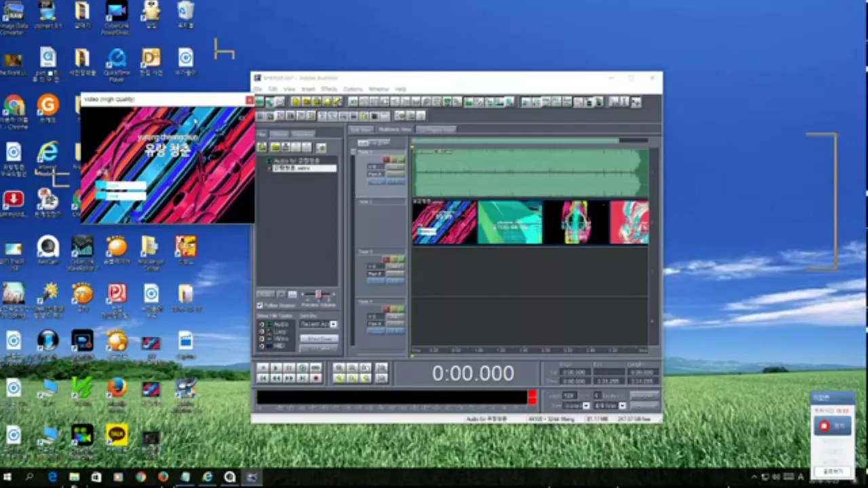Viewport: 868px width, 488px height.
Task: Arm Track 1 with its red R button
Action: point(387,159)
